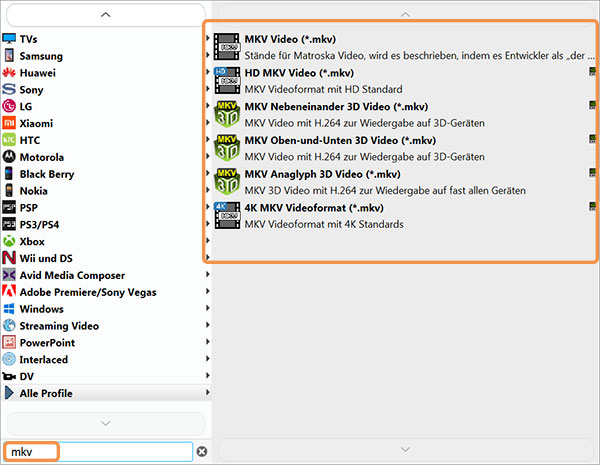
Task: Click the Adobe Premiere/Sony Vegas icon
Action: coord(9,291)
